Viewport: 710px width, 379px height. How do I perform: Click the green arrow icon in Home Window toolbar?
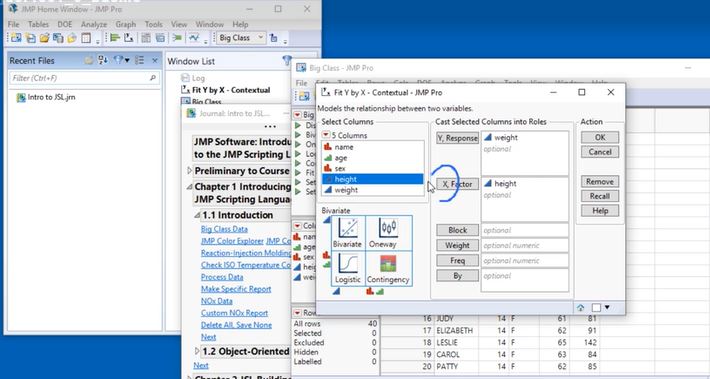coord(177,38)
